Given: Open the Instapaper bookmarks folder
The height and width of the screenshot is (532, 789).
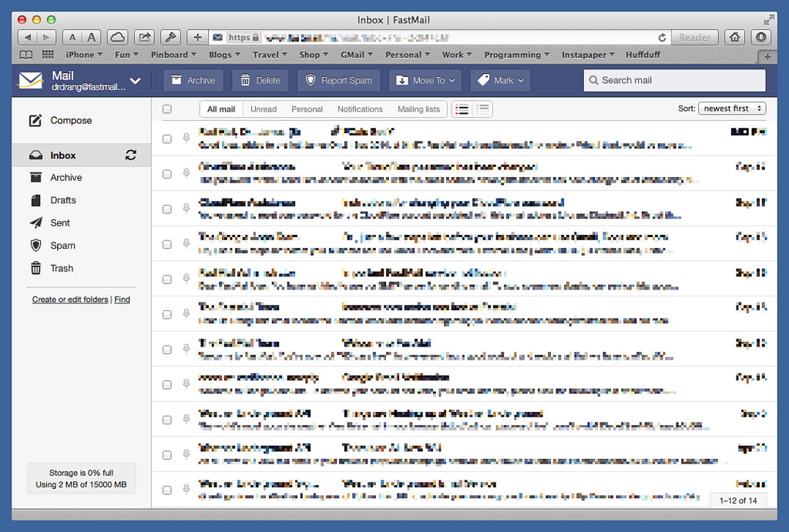Looking at the screenshot, I should [x=588, y=55].
